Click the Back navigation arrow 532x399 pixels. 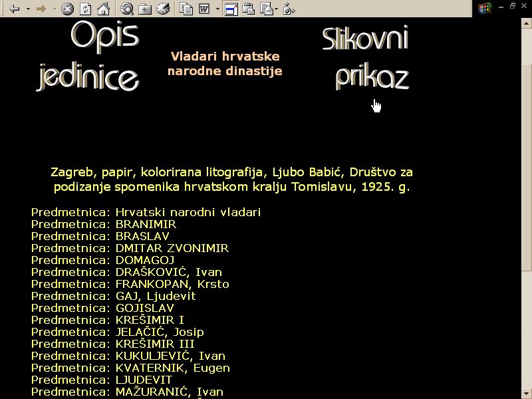pos(15,9)
